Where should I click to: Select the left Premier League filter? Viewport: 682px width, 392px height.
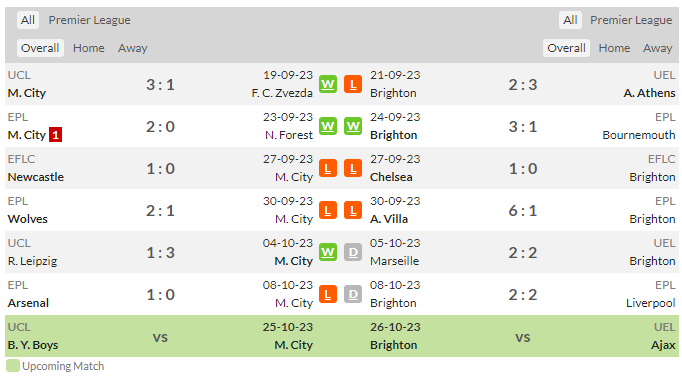(x=89, y=20)
